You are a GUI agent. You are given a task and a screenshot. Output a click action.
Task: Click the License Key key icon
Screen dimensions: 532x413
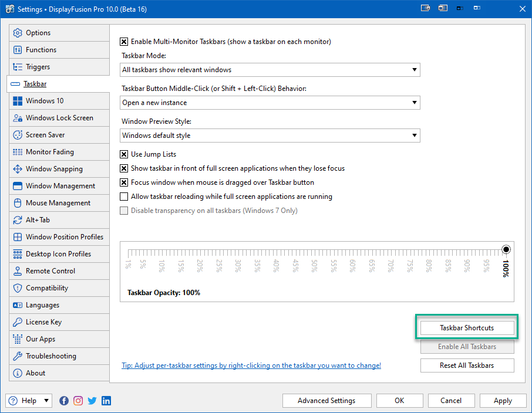pos(17,322)
